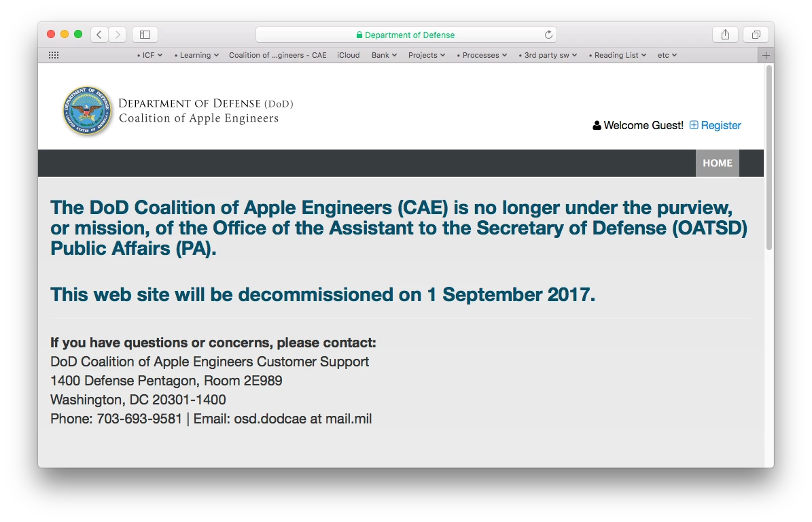Click the plus icon next to Register
This screenshot has width=812, height=522.
[x=694, y=125]
